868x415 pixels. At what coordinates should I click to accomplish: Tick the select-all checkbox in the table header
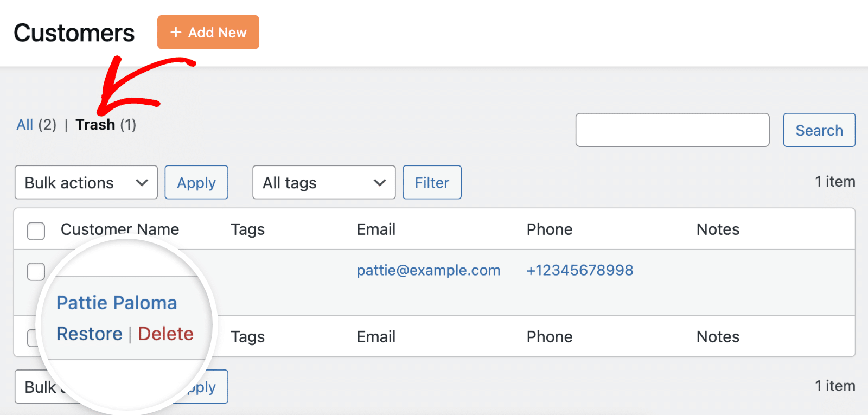[x=36, y=231]
